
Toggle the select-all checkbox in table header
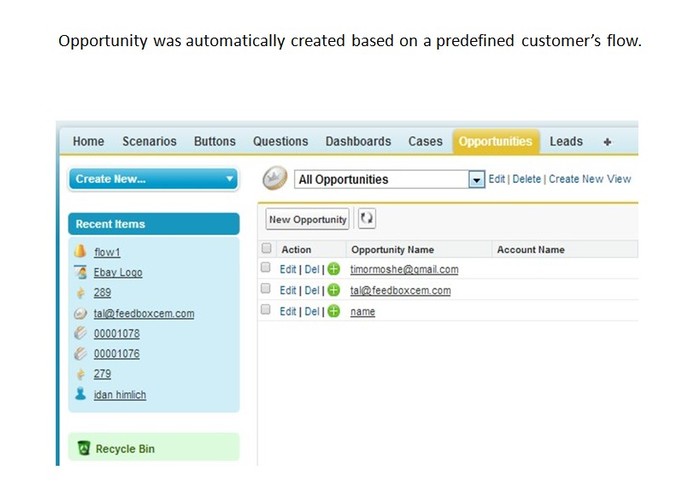[266, 248]
